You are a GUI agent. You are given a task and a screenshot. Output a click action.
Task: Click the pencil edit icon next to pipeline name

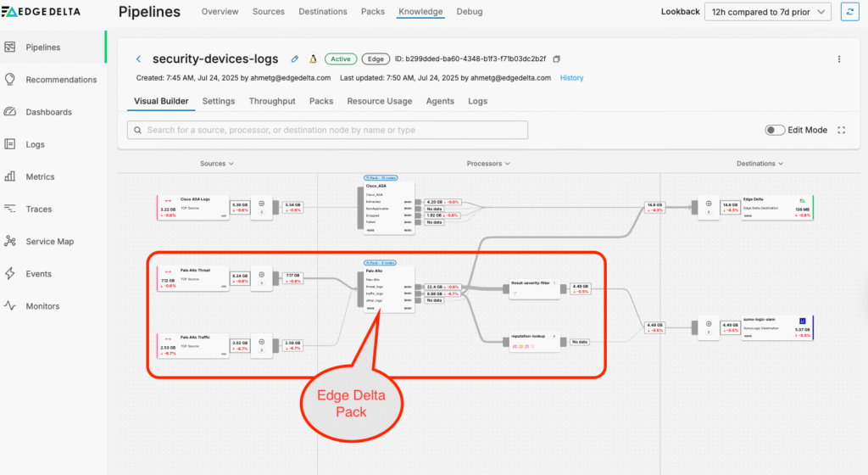click(x=295, y=59)
